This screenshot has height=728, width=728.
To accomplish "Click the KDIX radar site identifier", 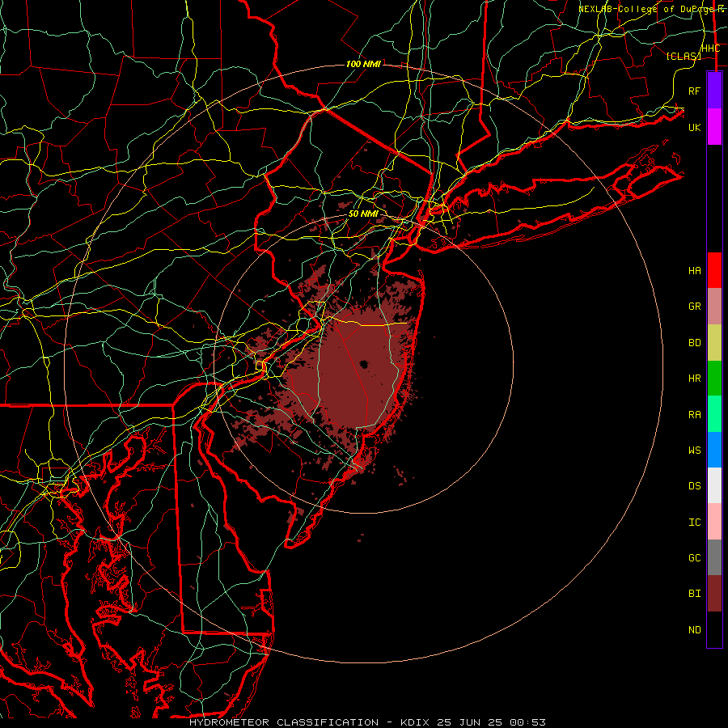I will [415, 722].
